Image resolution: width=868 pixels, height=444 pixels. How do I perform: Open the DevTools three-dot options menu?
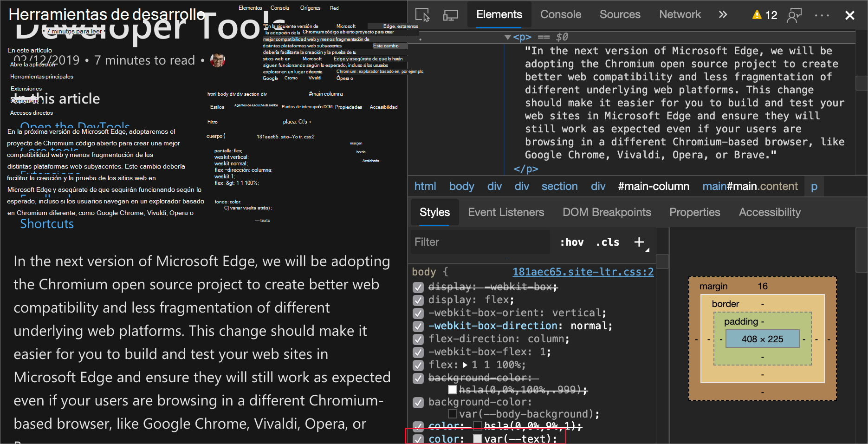coord(822,15)
